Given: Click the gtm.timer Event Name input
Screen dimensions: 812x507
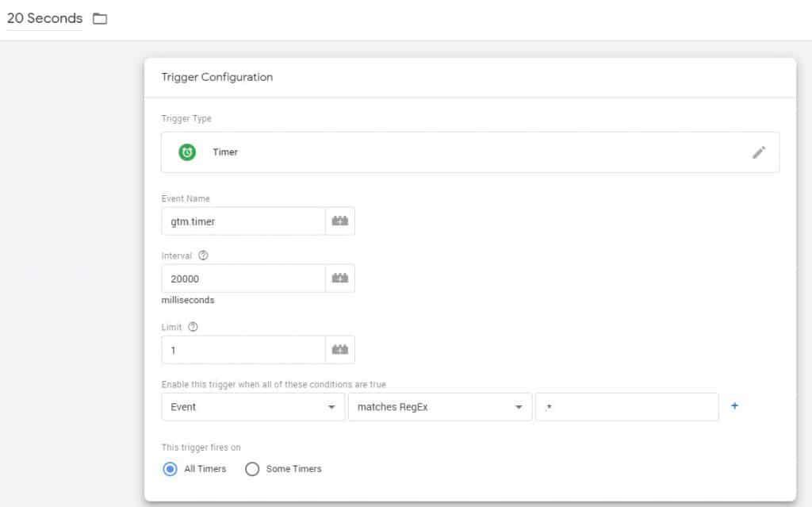Looking at the screenshot, I should point(243,221).
